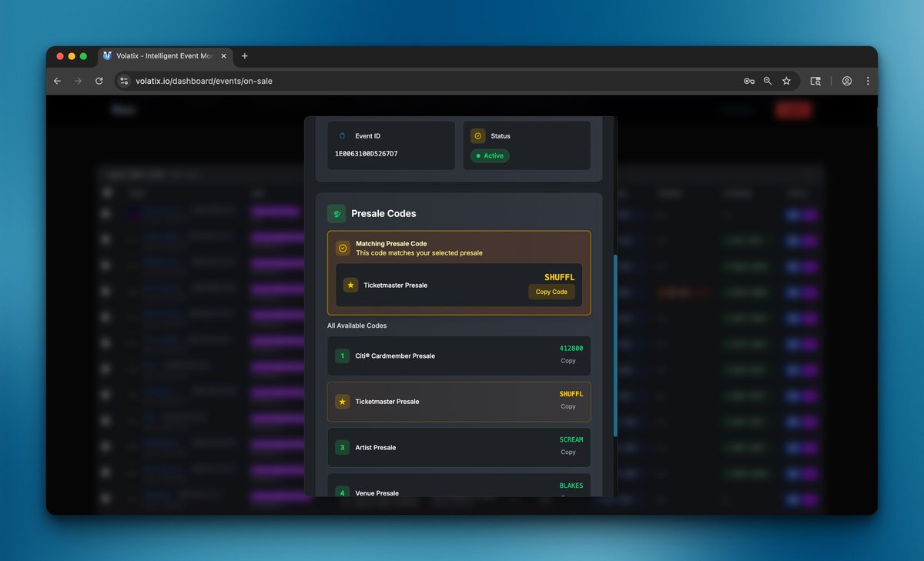Click the Event ID label
This screenshot has height=561, width=924.
tap(368, 136)
